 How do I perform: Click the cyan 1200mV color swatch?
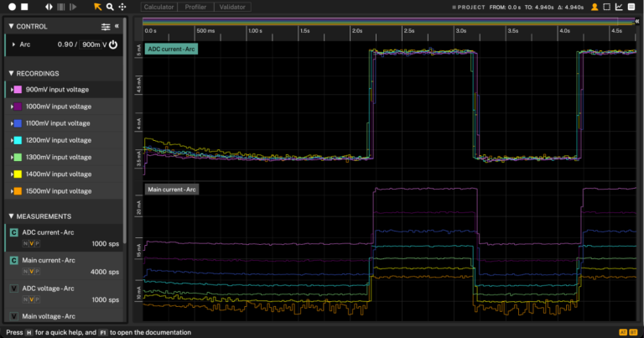click(18, 140)
